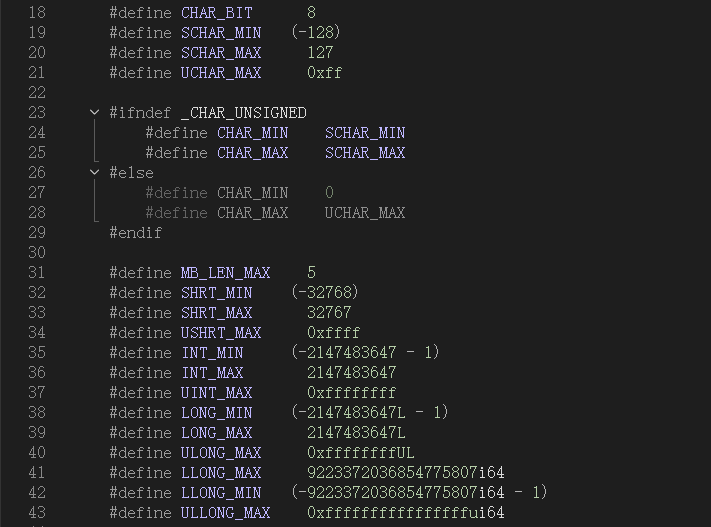Click the INT_MIN macro name

pos(212,353)
